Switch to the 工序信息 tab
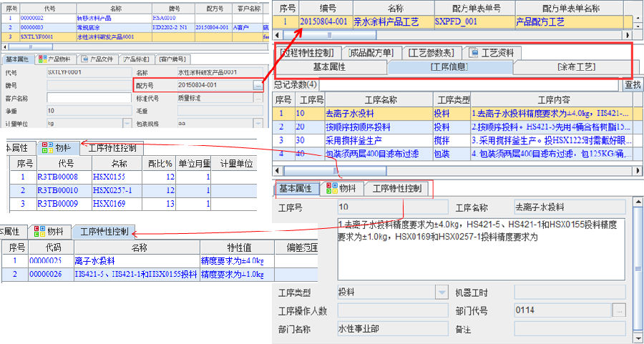Image resolution: width=644 pixels, height=344 pixels. (450, 67)
